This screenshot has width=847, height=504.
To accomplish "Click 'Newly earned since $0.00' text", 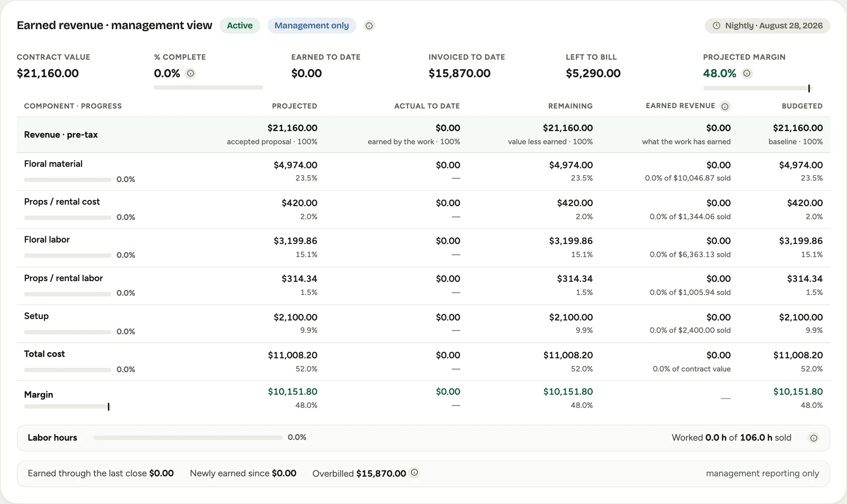I will [243, 473].
